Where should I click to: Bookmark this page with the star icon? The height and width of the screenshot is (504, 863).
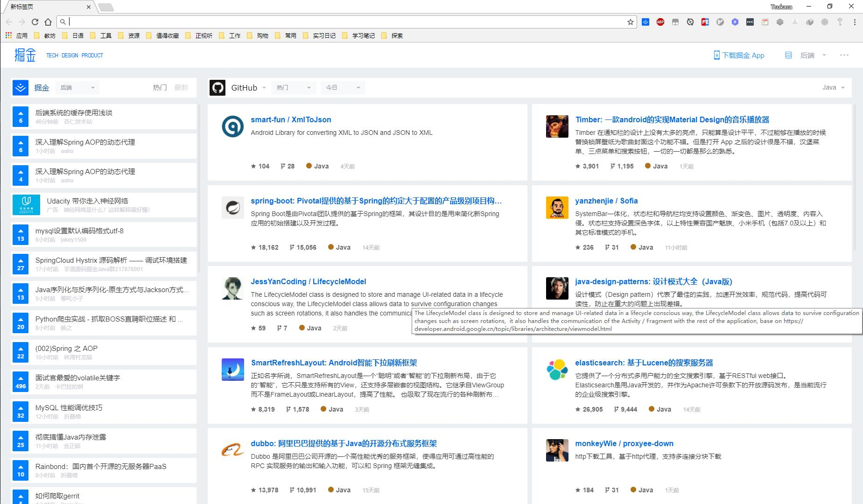(631, 22)
